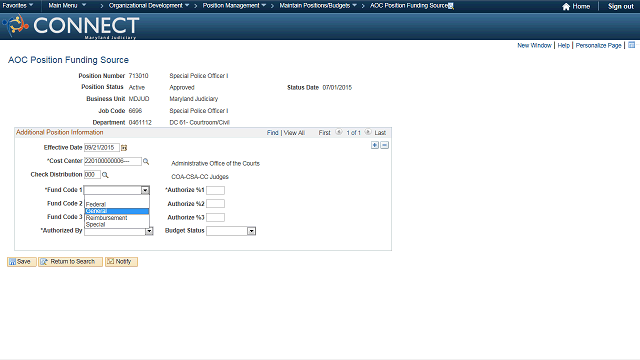640x360 pixels.
Task: Click AOC Position Funding Source breadcrumb
Action: [409, 6]
